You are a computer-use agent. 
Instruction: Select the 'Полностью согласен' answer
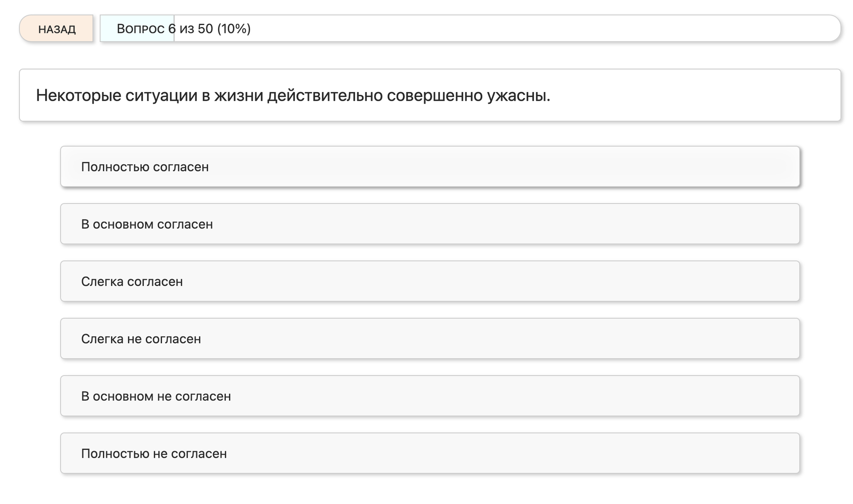pos(429,167)
